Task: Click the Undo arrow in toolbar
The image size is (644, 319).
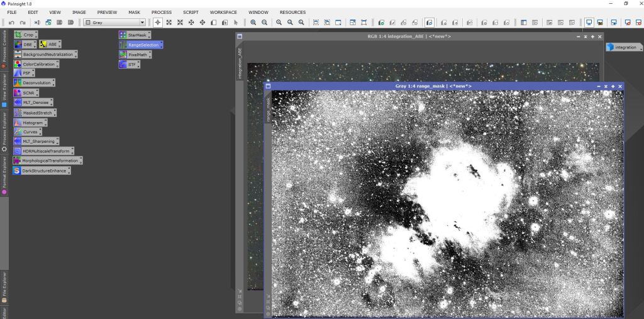Action: (12, 23)
